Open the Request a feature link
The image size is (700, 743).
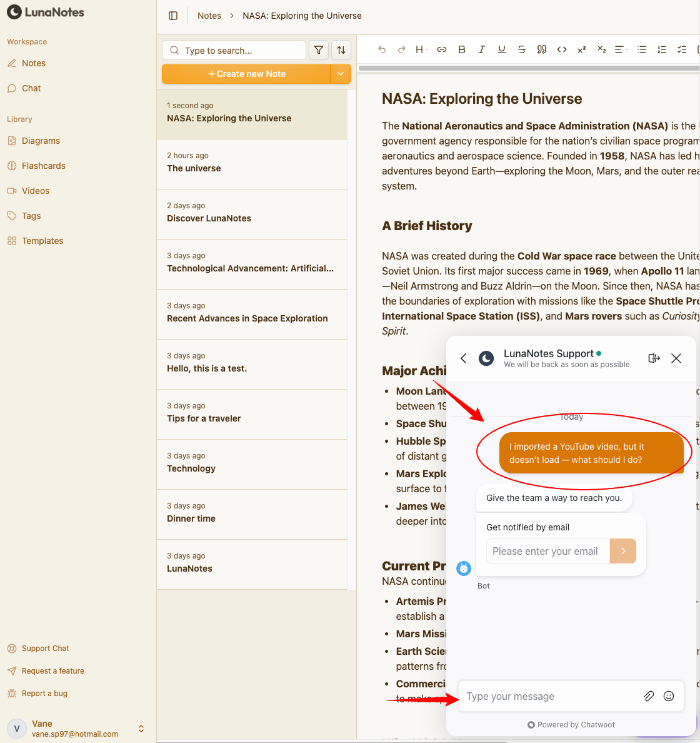click(x=52, y=671)
